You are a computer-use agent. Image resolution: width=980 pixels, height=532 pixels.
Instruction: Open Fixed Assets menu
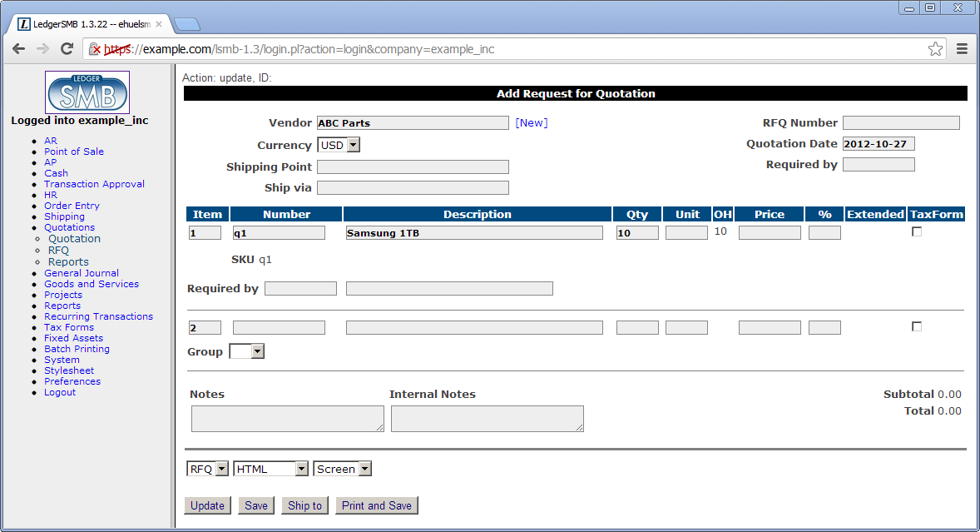coord(73,338)
